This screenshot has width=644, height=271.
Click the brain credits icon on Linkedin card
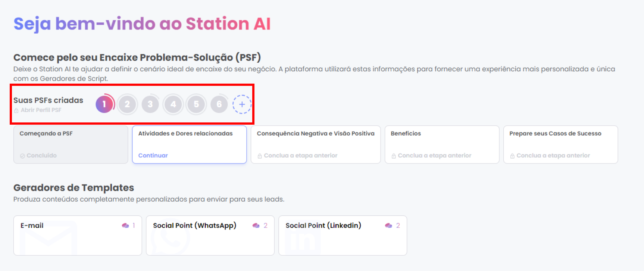tap(388, 225)
